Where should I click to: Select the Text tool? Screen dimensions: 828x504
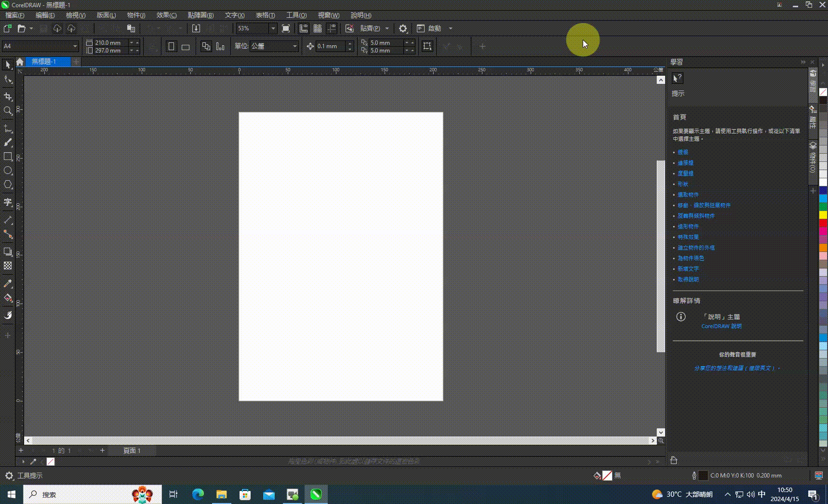pos(8,202)
